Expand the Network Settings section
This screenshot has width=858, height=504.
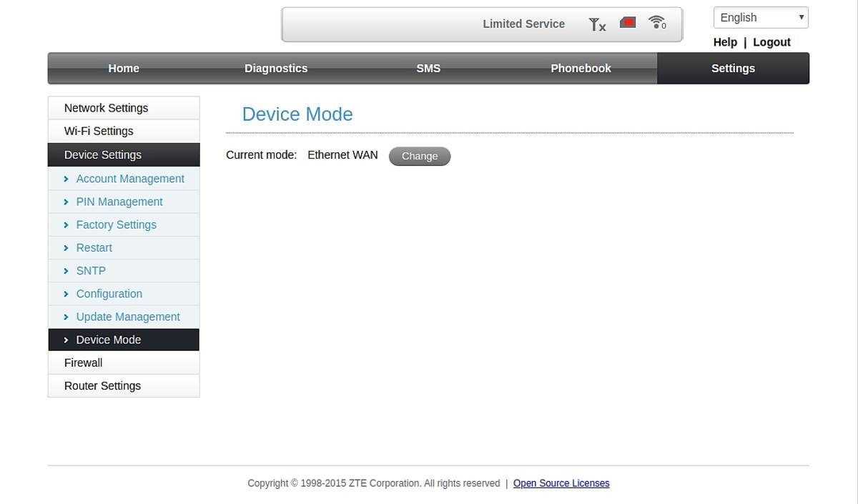106,108
